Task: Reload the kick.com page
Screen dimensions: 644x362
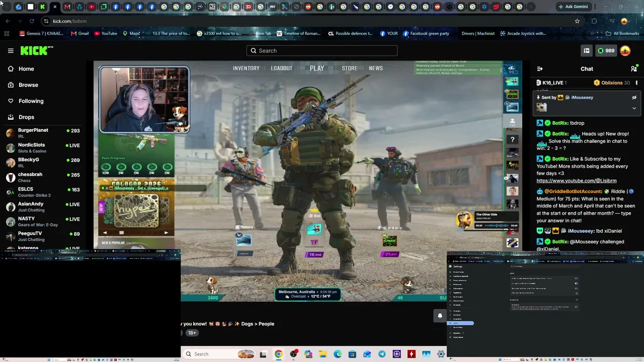Action: (x=32, y=21)
